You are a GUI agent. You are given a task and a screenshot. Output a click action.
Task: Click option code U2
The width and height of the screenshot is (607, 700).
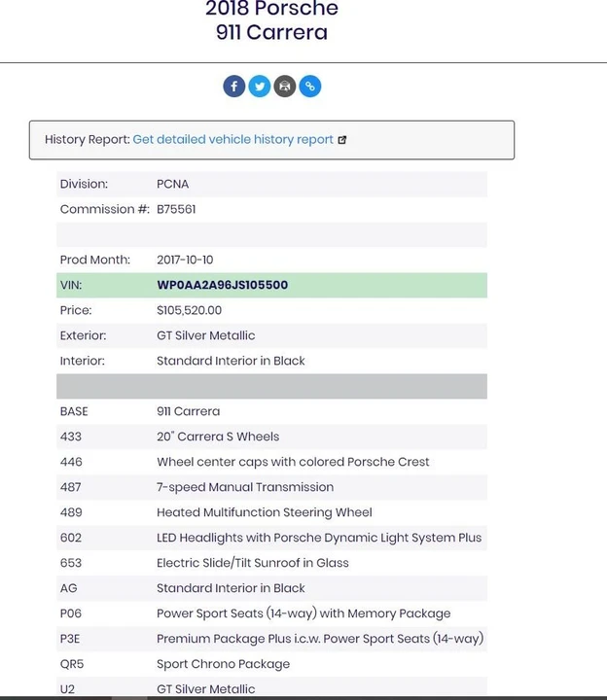[67, 689]
